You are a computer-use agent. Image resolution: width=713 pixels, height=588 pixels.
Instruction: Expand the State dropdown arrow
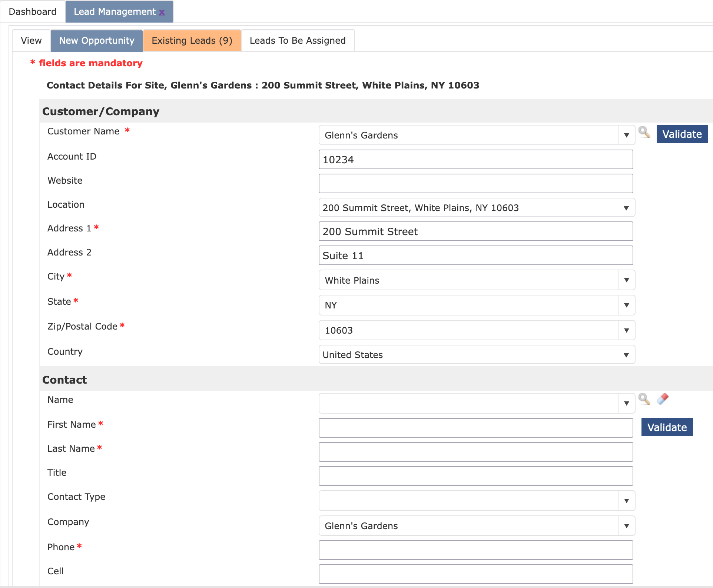[x=626, y=305]
